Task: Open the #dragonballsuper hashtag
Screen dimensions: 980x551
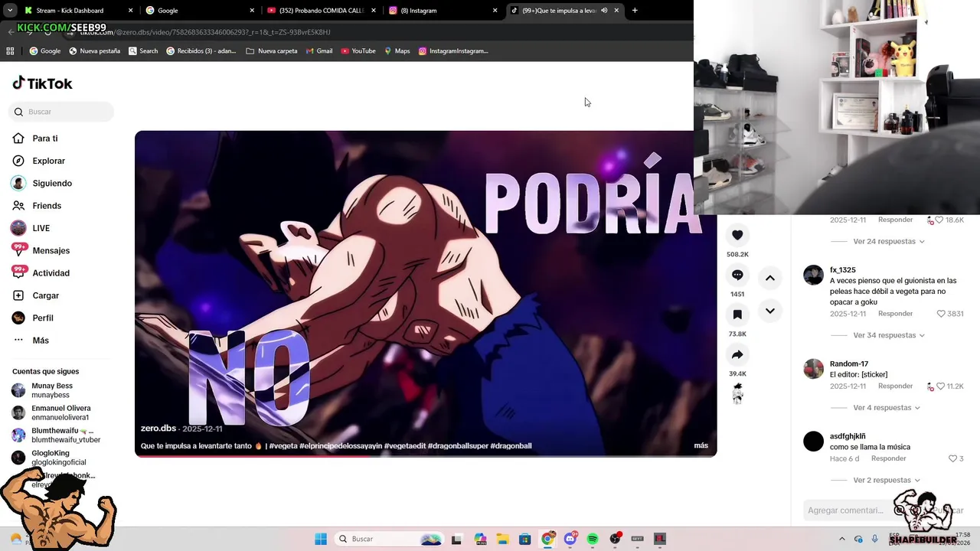Action: pyautogui.click(x=457, y=445)
